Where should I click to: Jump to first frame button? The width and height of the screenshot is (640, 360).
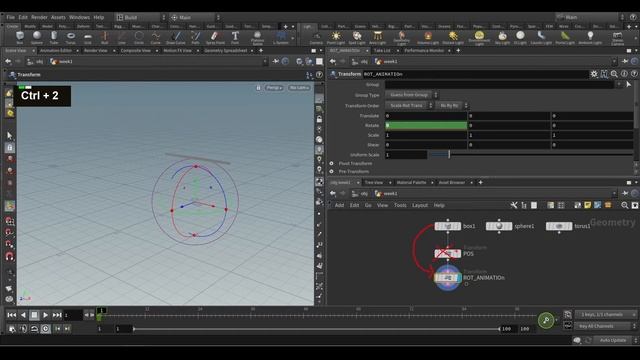[11, 315]
